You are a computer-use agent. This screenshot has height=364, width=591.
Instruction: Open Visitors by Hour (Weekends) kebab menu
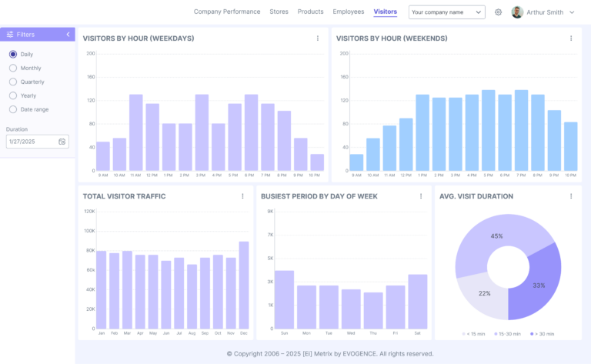(571, 38)
